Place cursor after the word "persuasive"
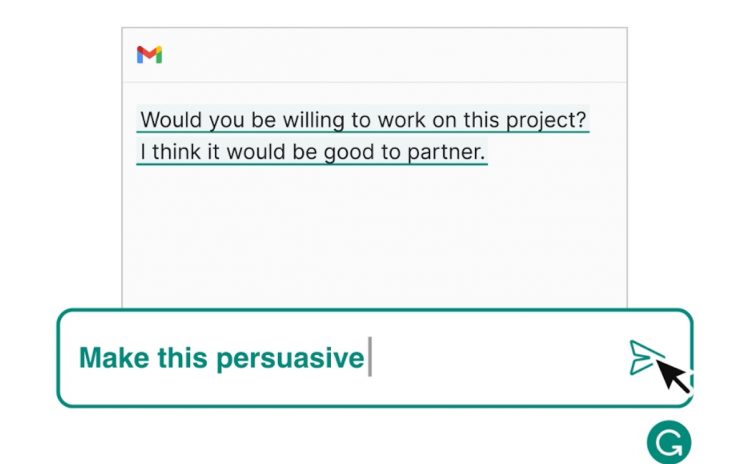Image resolution: width=748 pixels, height=464 pixels. pyautogui.click(x=366, y=358)
